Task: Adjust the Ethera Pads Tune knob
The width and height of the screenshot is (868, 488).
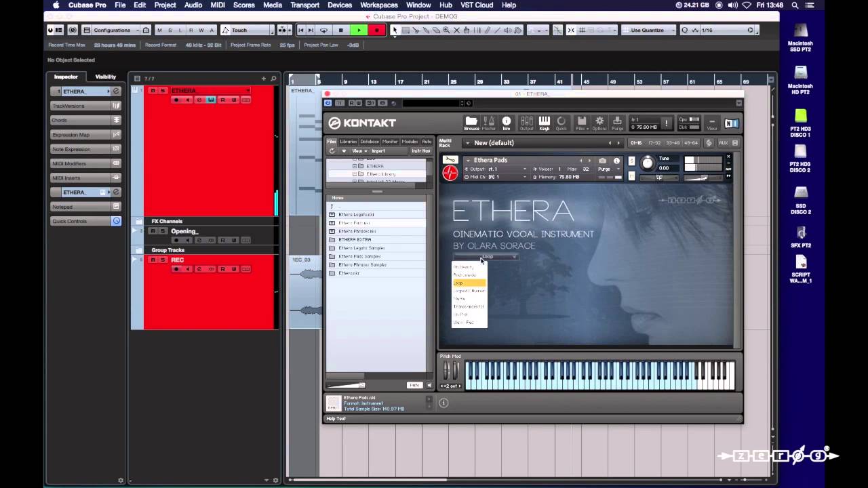Action: (x=647, y=163)
